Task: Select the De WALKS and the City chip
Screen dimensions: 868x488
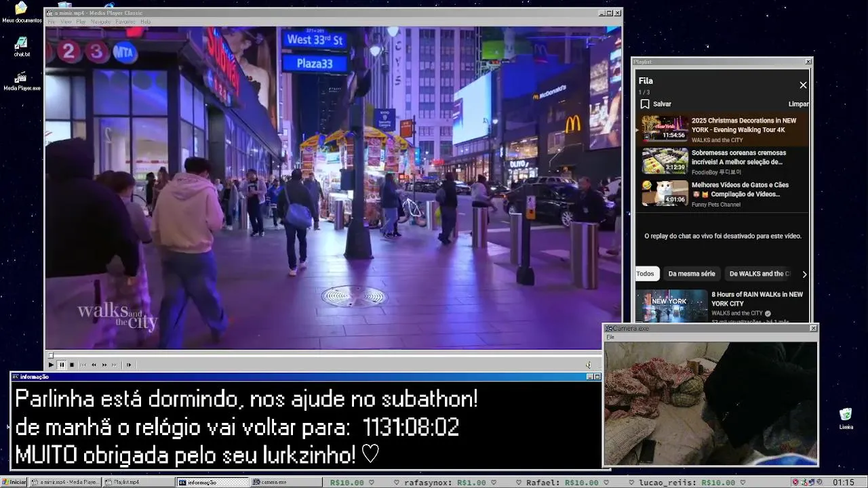Action: coord(759,274)
